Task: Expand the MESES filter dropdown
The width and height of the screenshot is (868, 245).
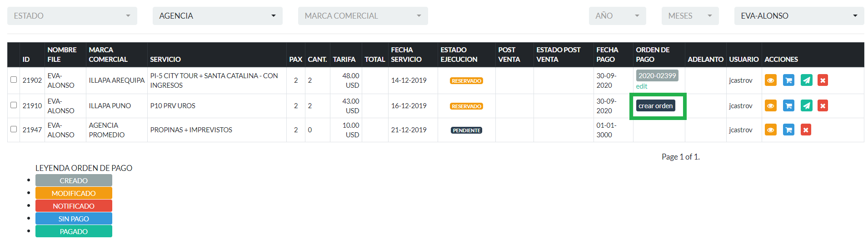Action: 690,16
